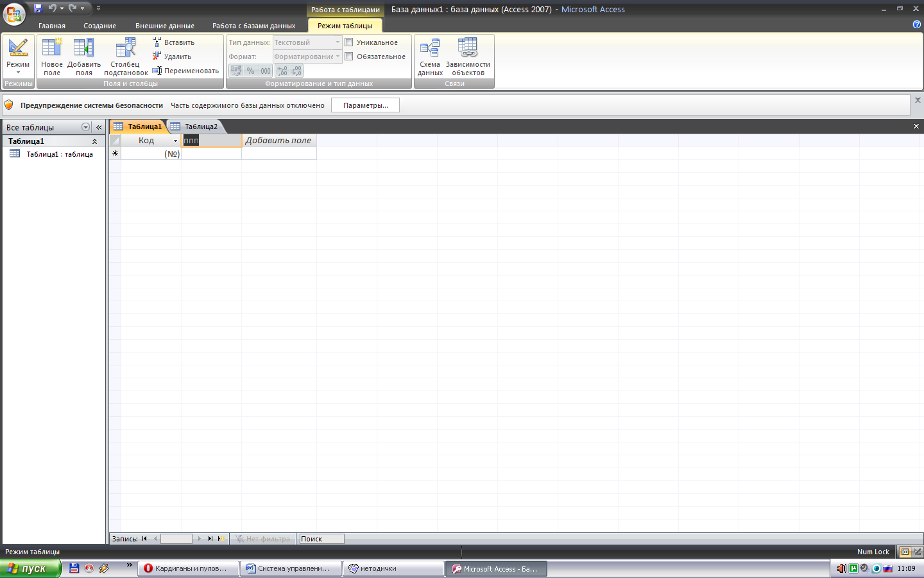Close the security warning bar
The height and width of the screenshot is (578, 924).
pos(918,100)
